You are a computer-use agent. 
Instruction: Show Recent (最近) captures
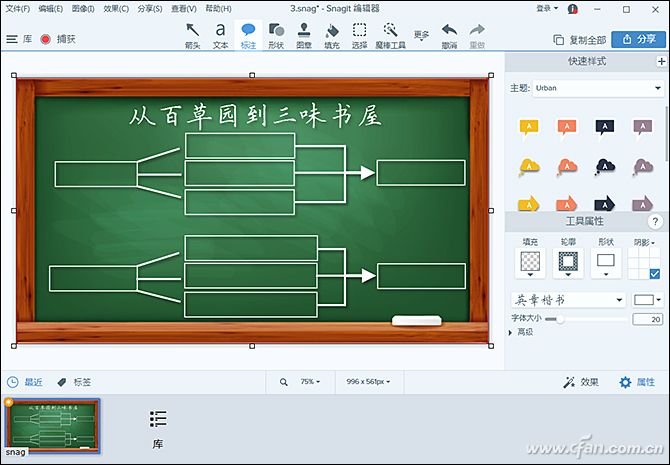(25, 382)
